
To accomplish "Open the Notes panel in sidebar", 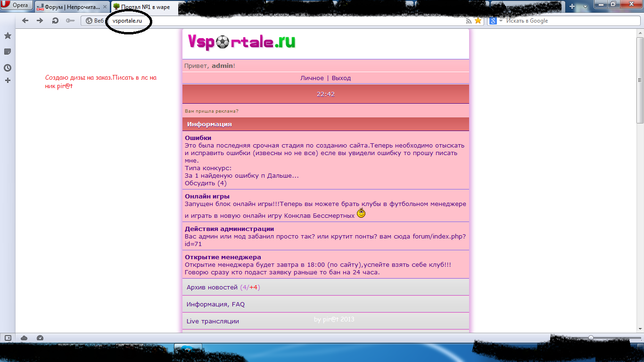I will coord(8,52).
